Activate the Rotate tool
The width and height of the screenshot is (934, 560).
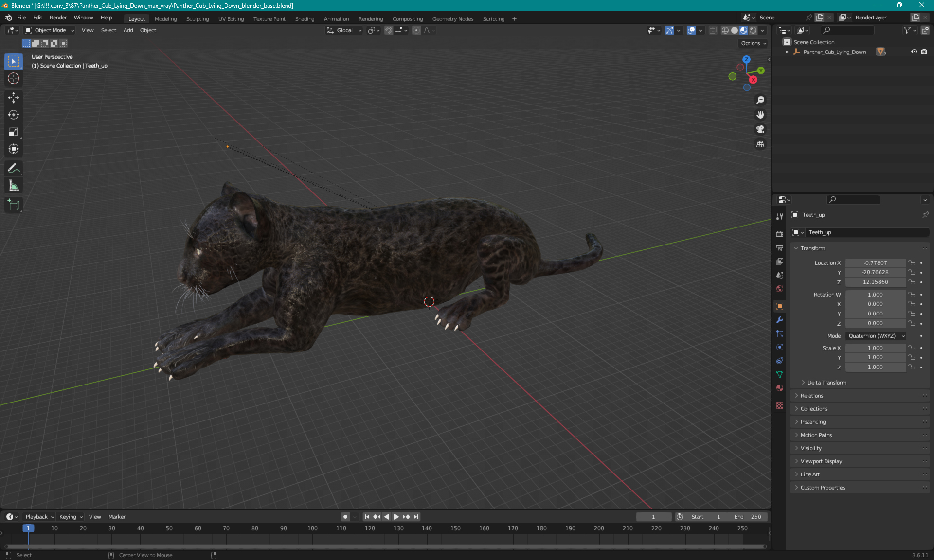point(14,115)
